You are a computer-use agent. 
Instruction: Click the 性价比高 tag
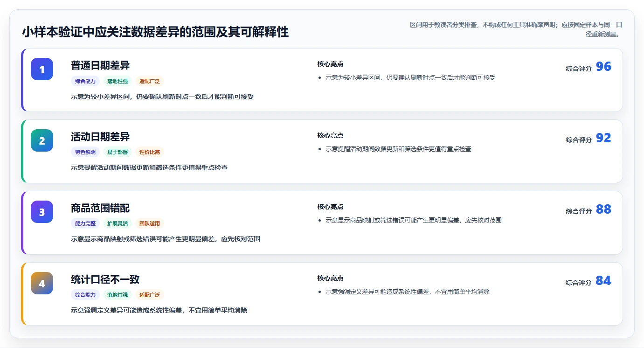pos(150,152)
